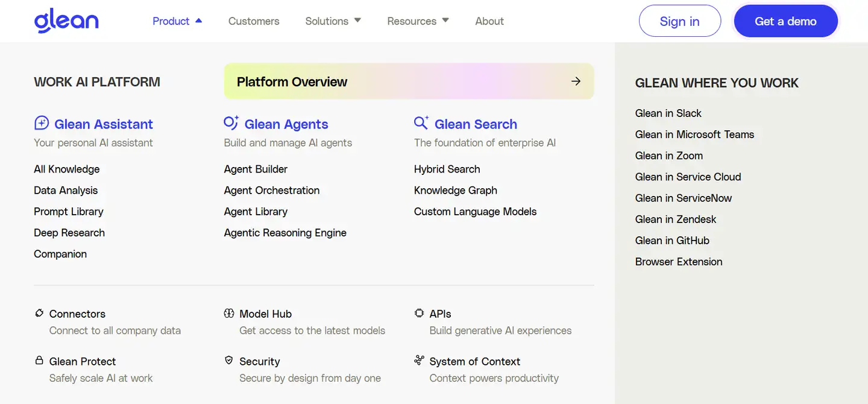Click 'Build generative AI experiences' text

point(500,330)
